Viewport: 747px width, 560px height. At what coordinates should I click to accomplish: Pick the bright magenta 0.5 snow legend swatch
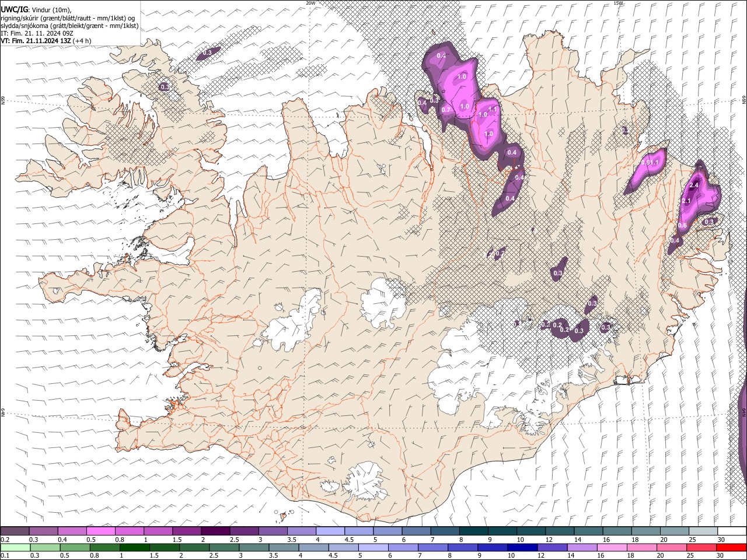[100, 531]
